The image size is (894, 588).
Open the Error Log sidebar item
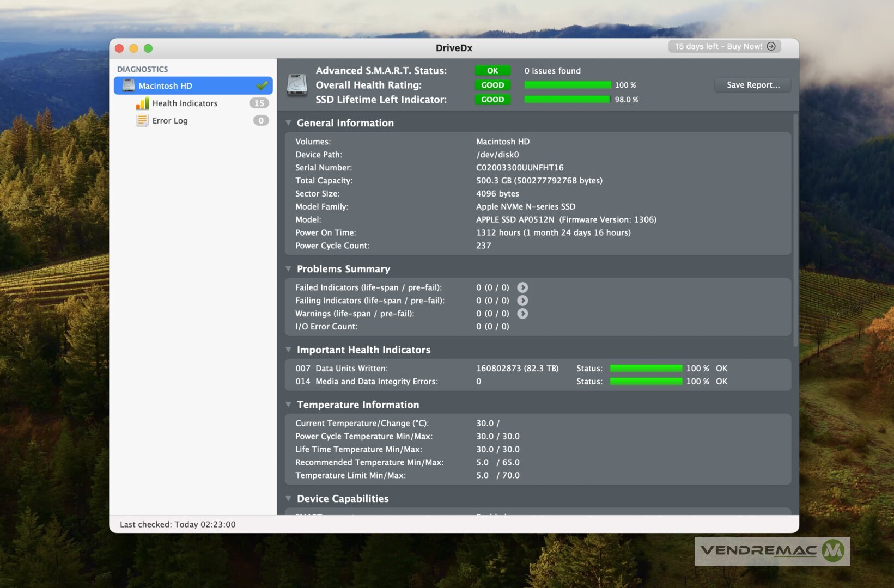coord(170,121)
